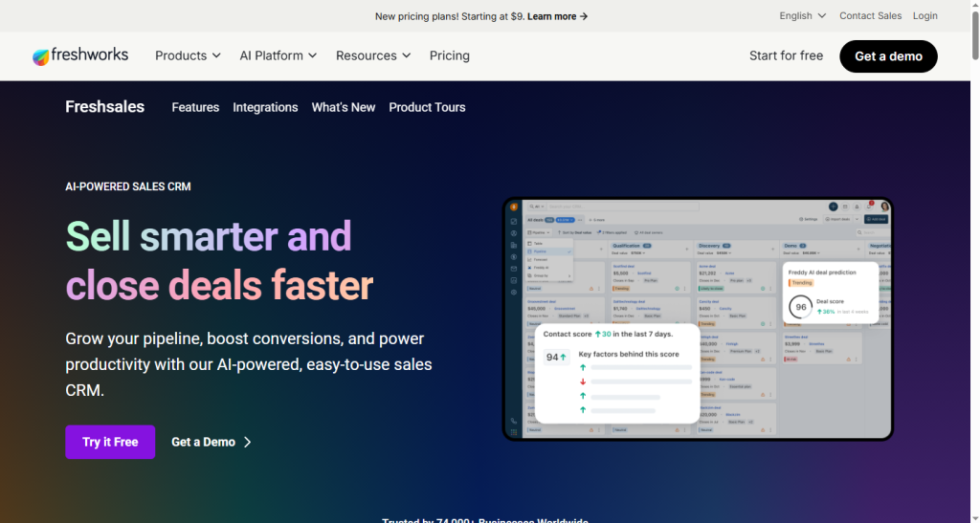Click the 'New pricing plans! Starting at $9.' text
Screen dimensions: 980x523
coord(450,16)
